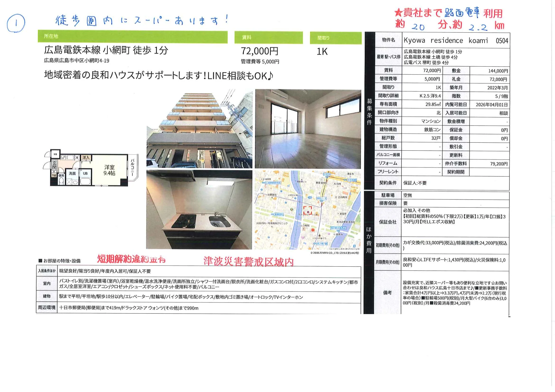The image size is (555, 392).
Task: Click the UB room in floor plan
Action: click(85, 174)
